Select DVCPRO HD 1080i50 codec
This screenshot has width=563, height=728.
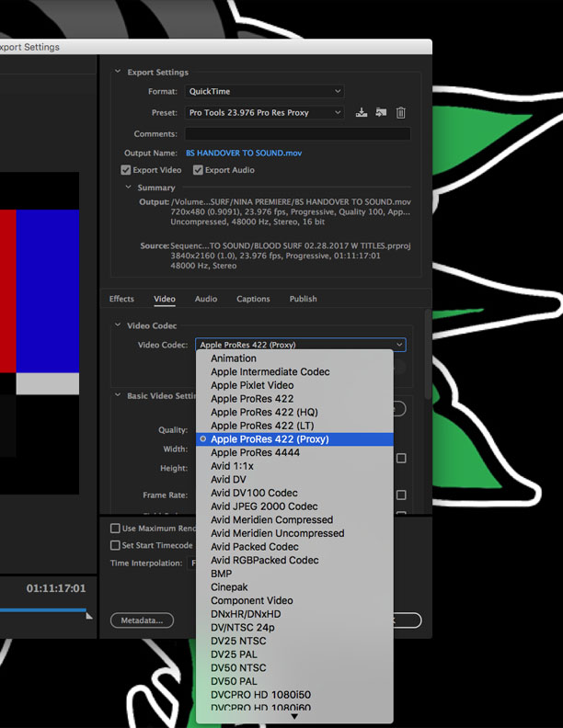[294, 695]
